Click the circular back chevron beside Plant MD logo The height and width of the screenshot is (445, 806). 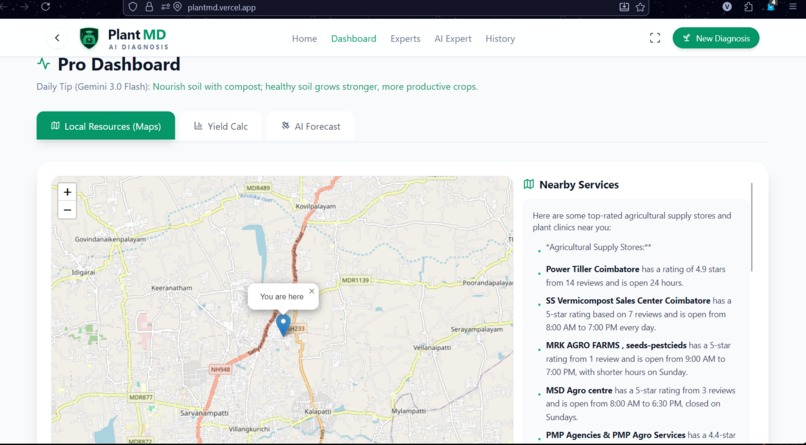click(57, 38)
